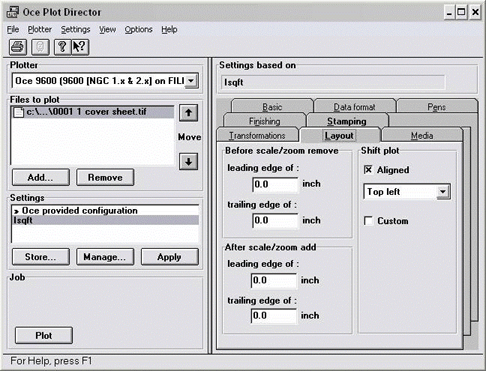Select the Layout tab

click(x=339, y=135)
